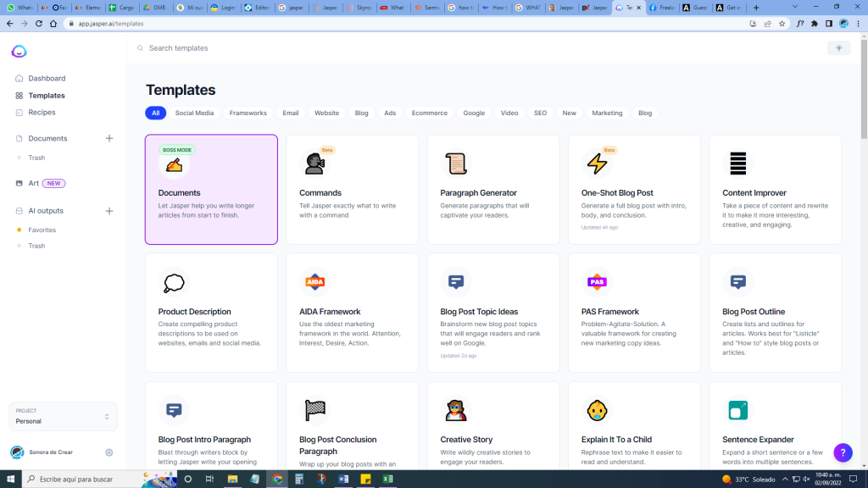Open the PAS Framework icon
Screen dimensions: 868x488
tap(597, 282)
